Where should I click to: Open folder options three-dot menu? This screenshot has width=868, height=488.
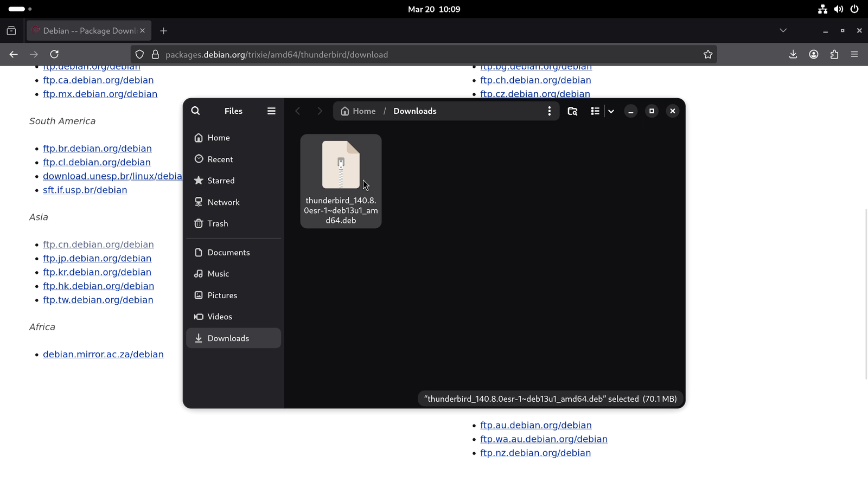click(550, 111)
